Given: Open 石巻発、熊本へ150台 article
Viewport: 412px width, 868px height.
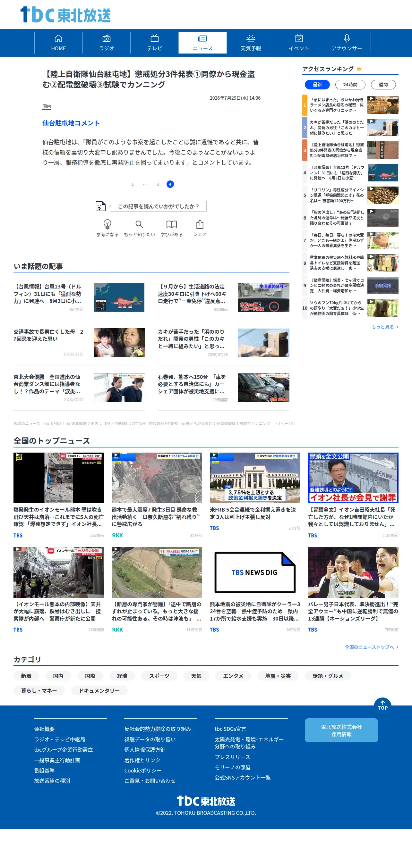Looking at the screenshot, I should tap(223, 388).
